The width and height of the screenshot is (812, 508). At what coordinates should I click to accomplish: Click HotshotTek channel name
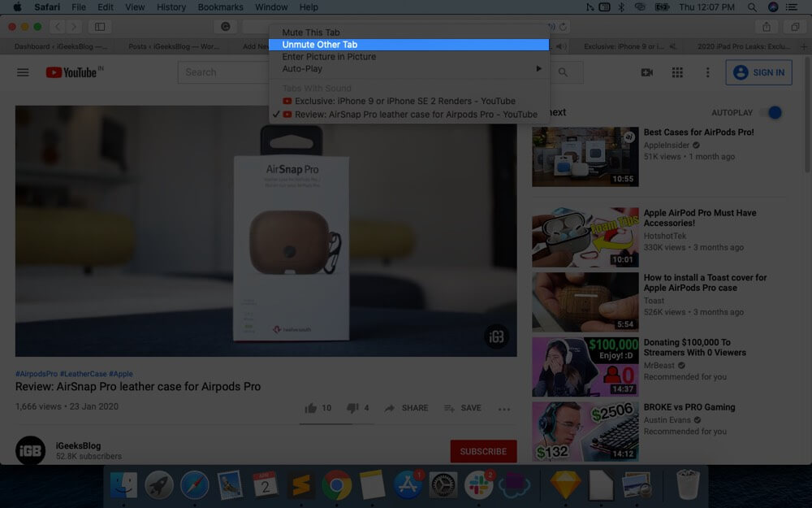[x=665, y=236]
